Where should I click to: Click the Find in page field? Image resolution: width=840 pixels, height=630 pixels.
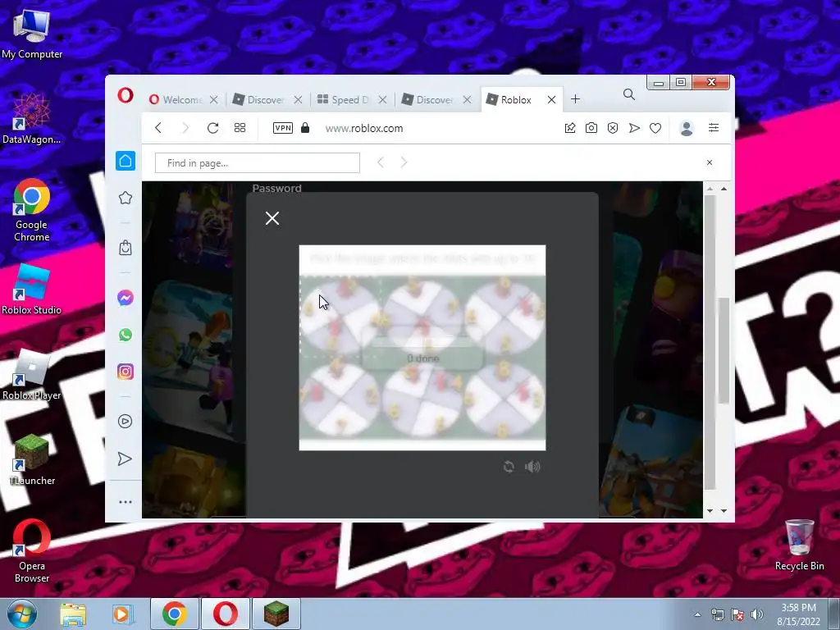click(257, 163)
